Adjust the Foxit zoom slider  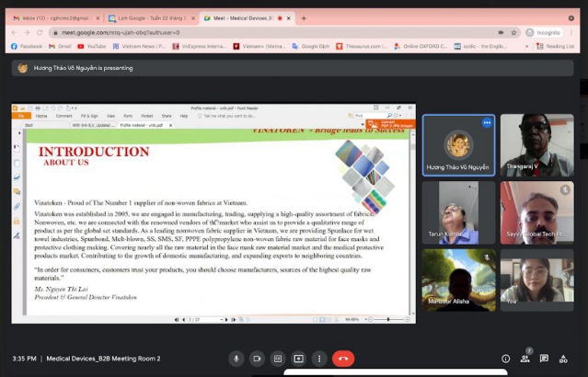pos(389,319)
